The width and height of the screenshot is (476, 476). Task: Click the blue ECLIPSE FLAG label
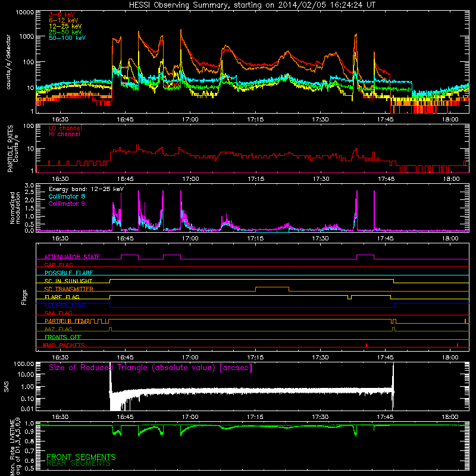(65, 305)
